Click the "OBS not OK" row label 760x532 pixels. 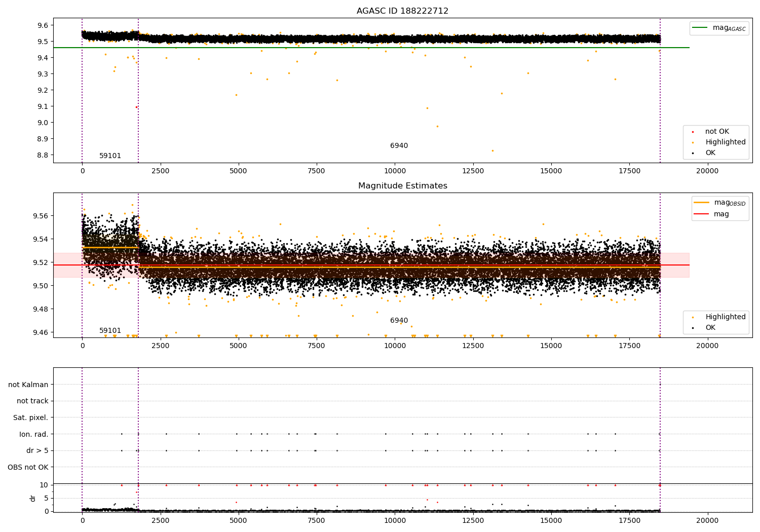point(28,467)
